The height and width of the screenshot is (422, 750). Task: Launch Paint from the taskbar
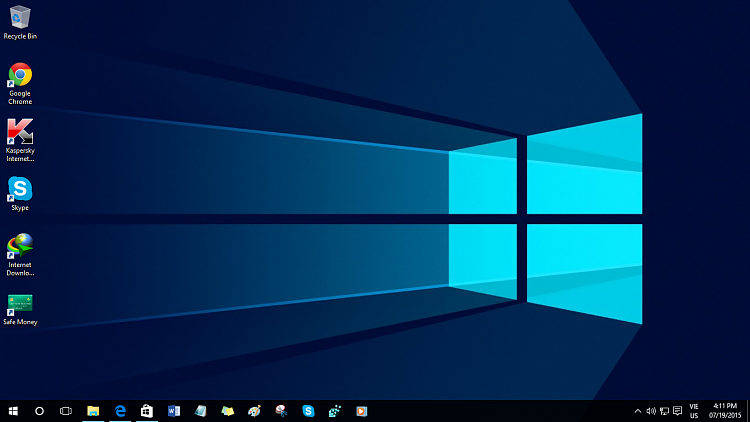coord(254,411)
